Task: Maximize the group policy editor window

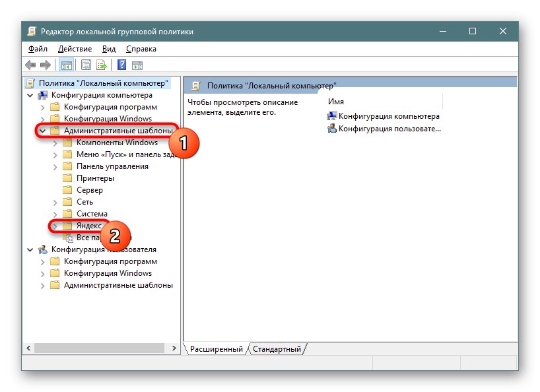Action: click(x=473, y=31)
